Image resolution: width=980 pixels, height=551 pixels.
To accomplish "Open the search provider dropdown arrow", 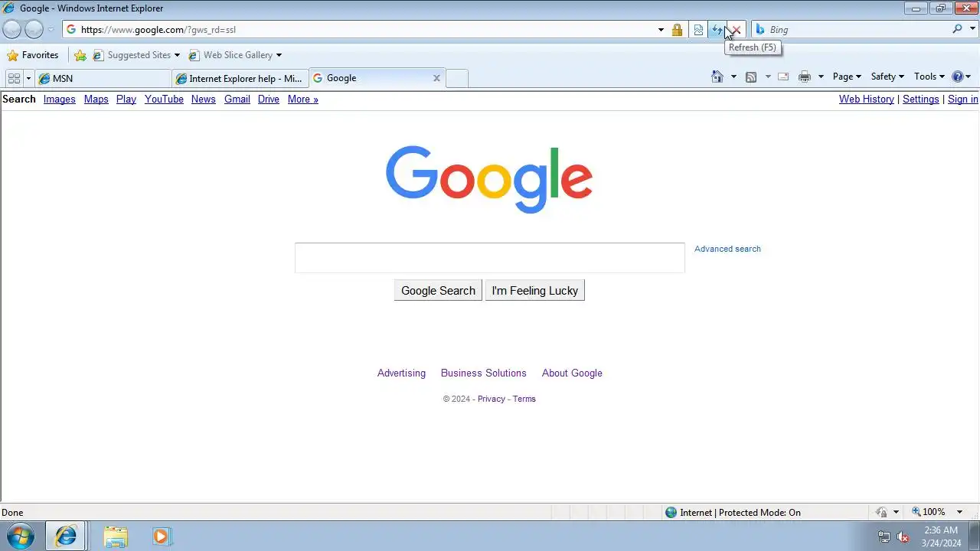I will point(972,29).
